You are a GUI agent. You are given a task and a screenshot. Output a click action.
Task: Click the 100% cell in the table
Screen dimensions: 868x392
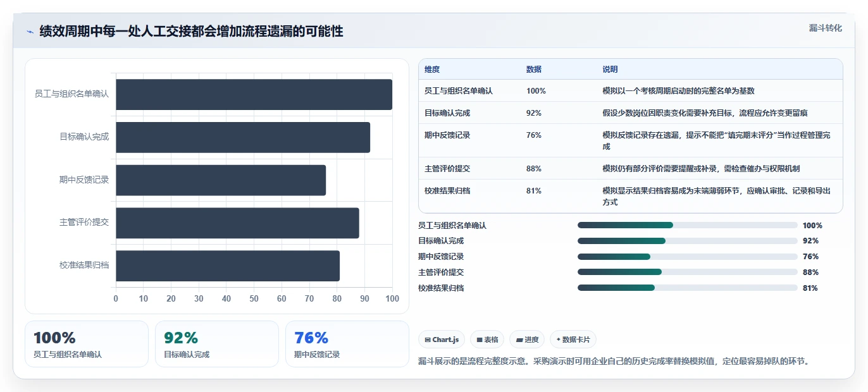(536, 90)
